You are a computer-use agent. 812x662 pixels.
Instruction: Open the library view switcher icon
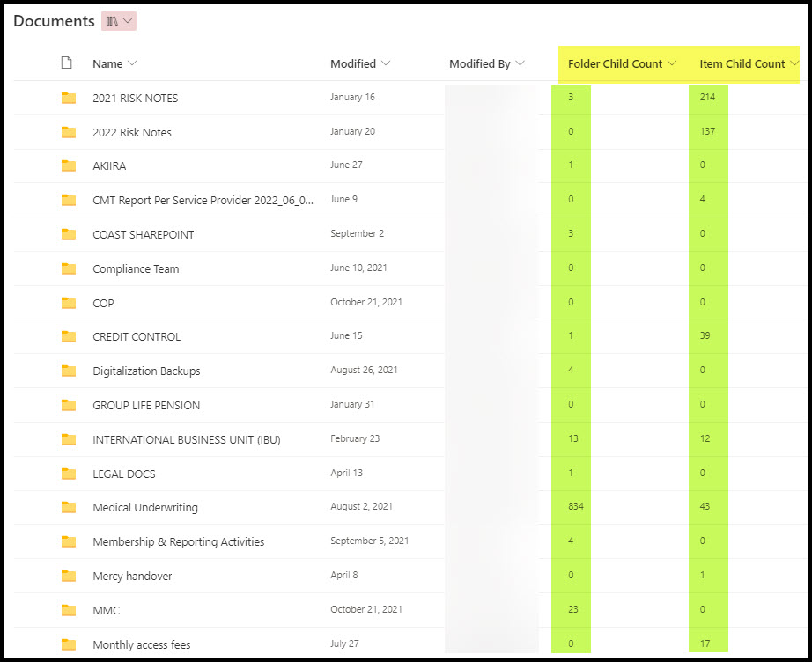119,21
